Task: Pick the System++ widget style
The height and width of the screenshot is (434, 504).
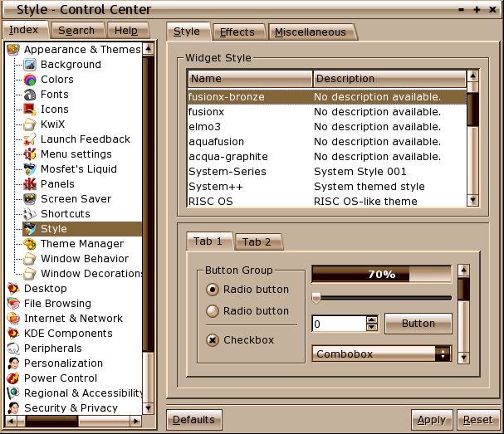Action: tap(326, 187)
